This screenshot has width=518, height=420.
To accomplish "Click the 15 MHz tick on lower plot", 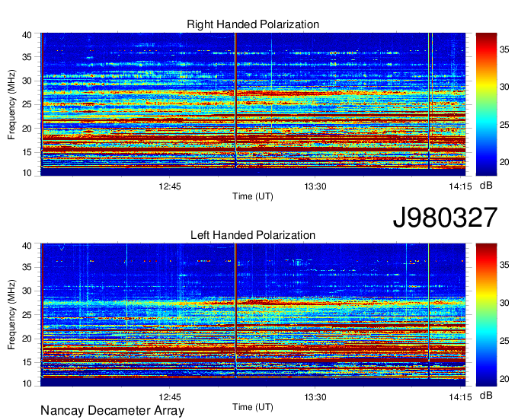I will pos(27,362).
